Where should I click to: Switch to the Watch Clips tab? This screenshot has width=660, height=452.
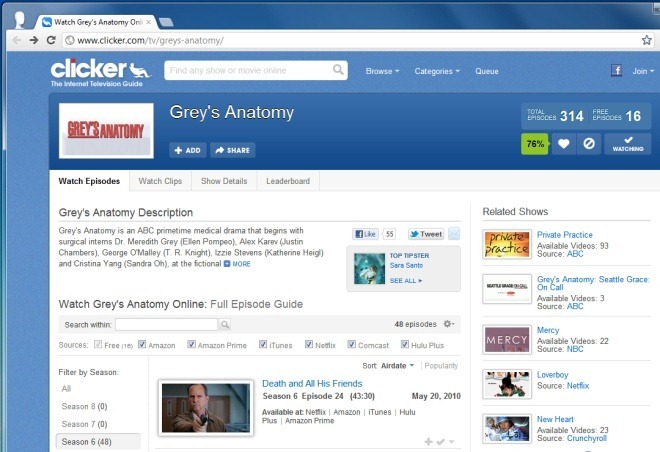pos(160,181)
